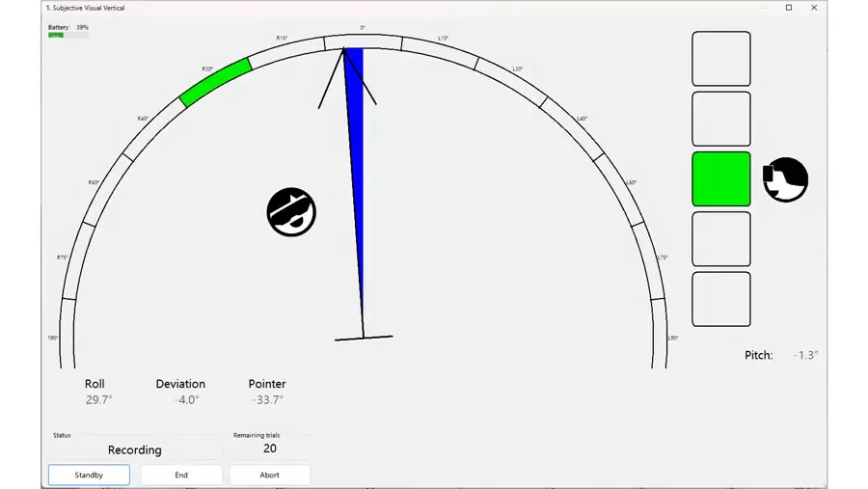Minimize the Subjective Visual Vertical window

764,8
